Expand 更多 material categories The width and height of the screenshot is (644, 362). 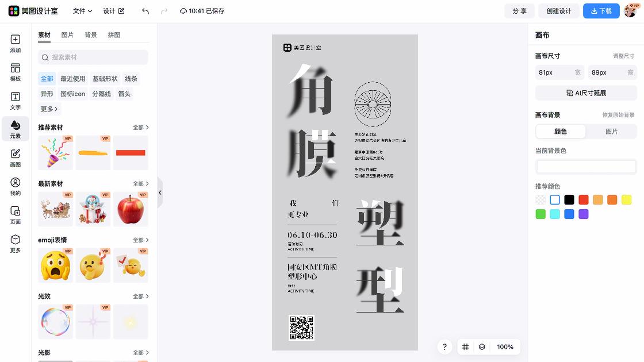[49, 109]
